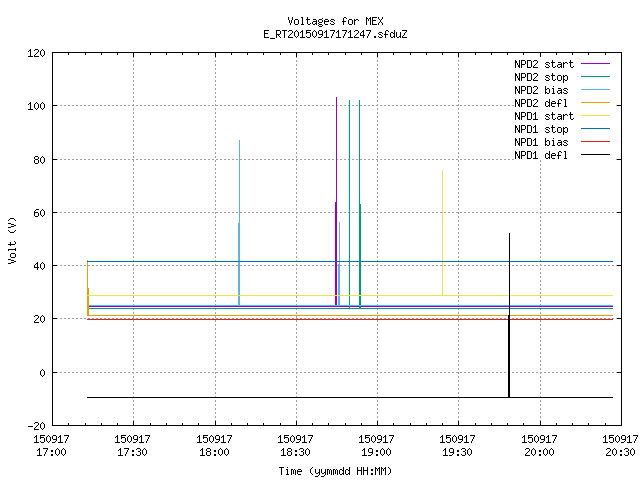Click the 'NPD2 bias' legend label
This screenshot has width=640, height=480.
coord(541,90)
